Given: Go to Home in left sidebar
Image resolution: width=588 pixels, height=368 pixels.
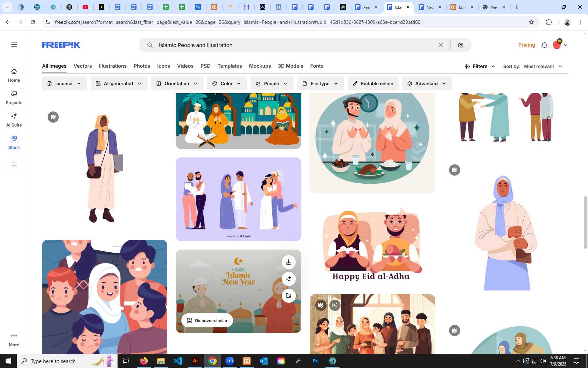Looking at the screenshot, I should 14,75.
